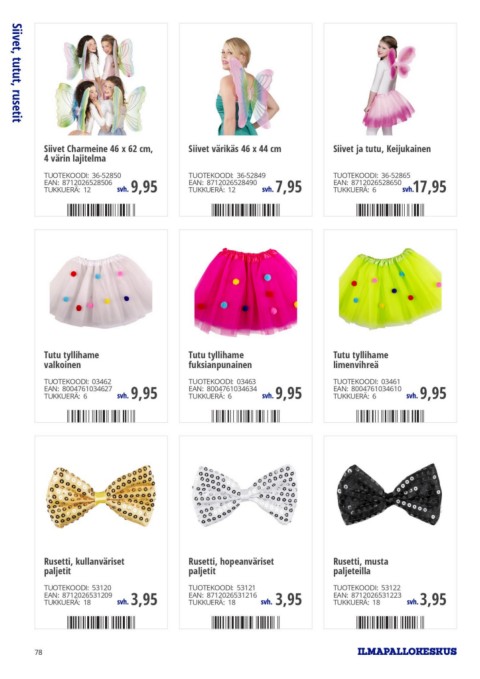Viewport: 480px width, 679px height.
Task: Select the fuchsia pink tutu skirt image
Action: 246,291
